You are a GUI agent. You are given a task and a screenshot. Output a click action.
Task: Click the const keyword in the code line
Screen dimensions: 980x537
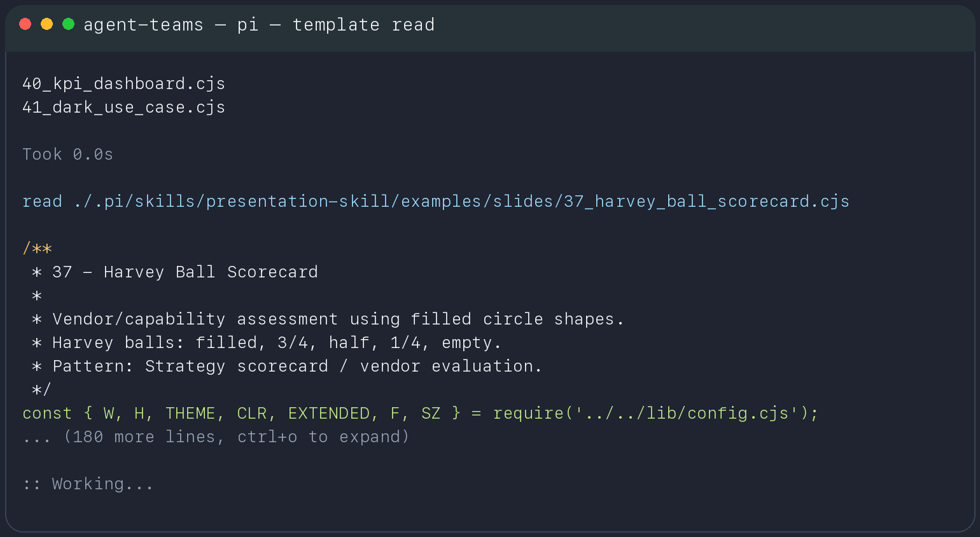click(x=46, y=413)
